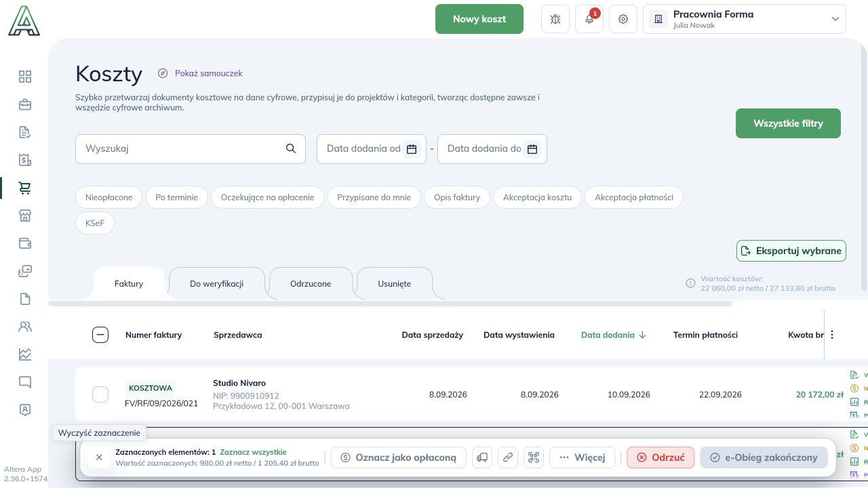Screen dimensions: 868x488
Task: Toggle the Akceptacja płatności filter chip
Action: pyautogui.click(x=634, y=197)
